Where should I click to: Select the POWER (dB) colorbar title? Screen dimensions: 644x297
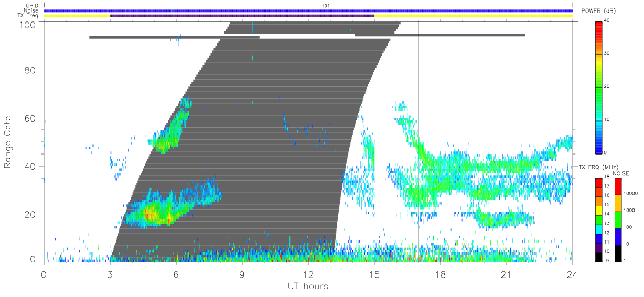tap(599, 11)
